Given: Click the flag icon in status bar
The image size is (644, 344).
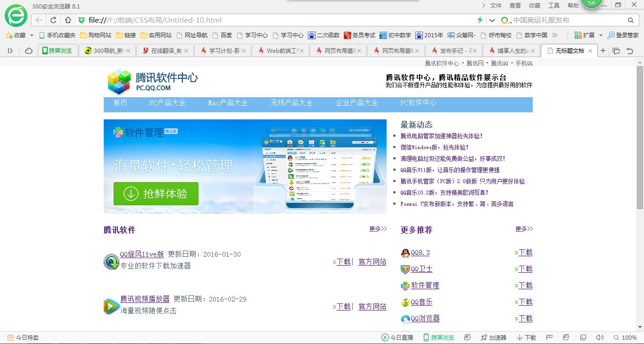Looking at the screenshot, I should coord(549,337).
